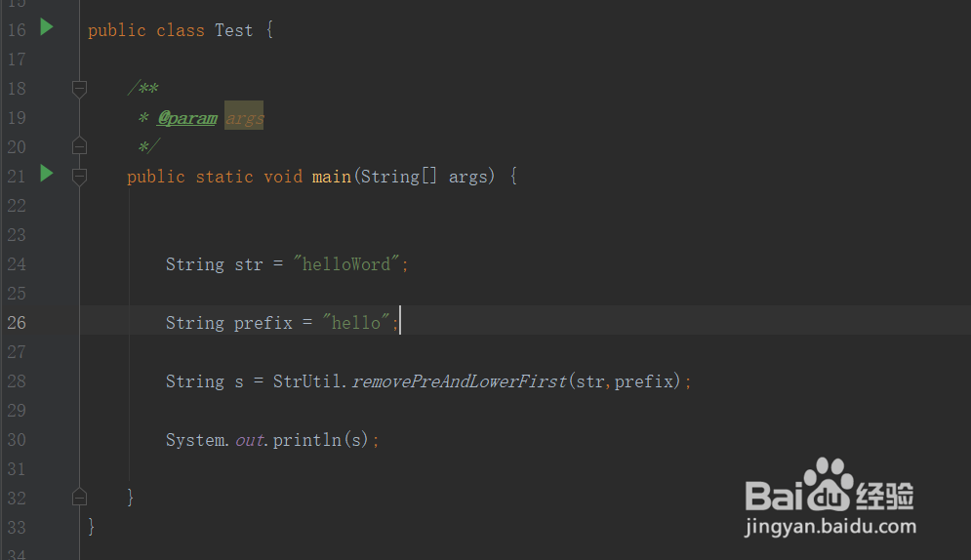The width and height of the screenshot is (971, 560).
Task: Fold the Javadoc end marker at line 20
Action: tap(79, 146)
